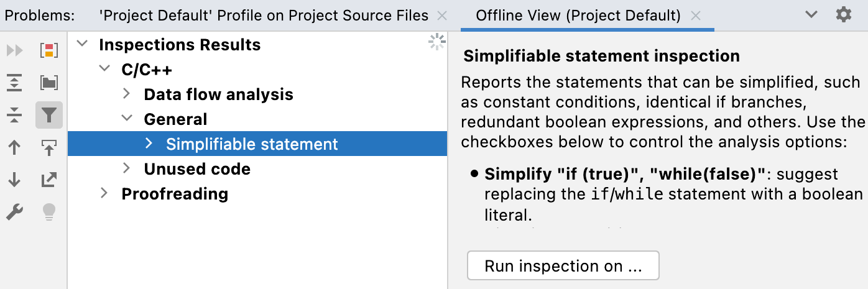Toggle the Filter resolved items funnel icon
This screenshot has width=868, height=289.
coord(48,115)
